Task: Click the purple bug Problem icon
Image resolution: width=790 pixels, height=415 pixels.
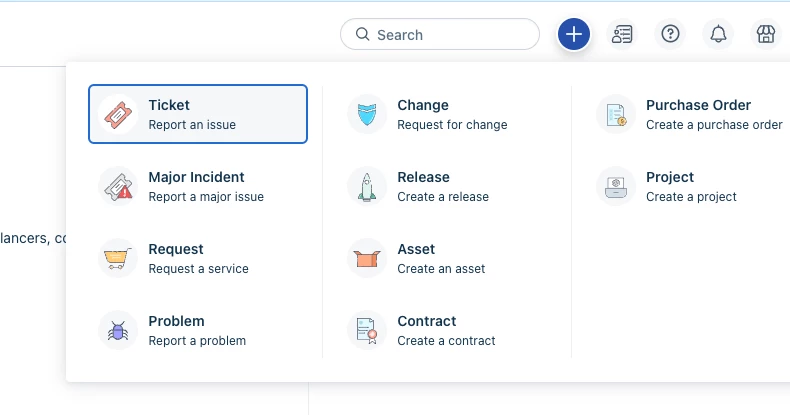Action: coord(118,330)
